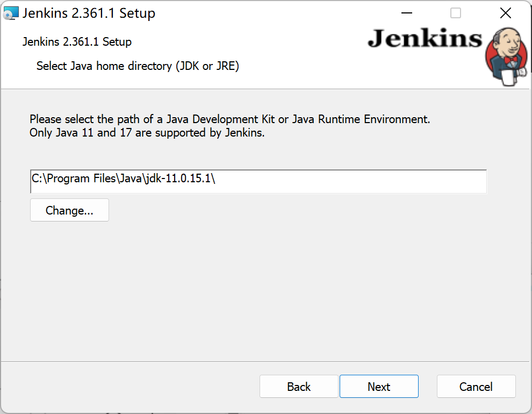Click the 'Please select the path' instruction line

click(229, 119)
